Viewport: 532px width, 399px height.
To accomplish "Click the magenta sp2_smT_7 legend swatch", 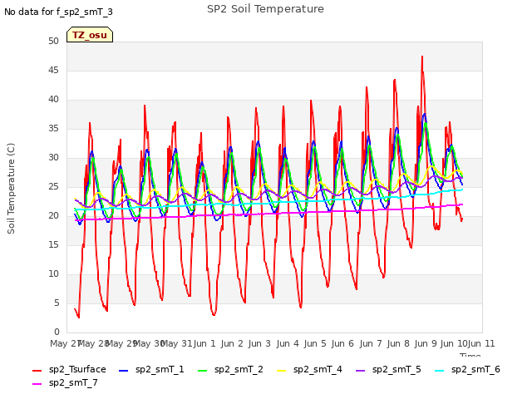I will pyautogui.click(x=37, y=384).
